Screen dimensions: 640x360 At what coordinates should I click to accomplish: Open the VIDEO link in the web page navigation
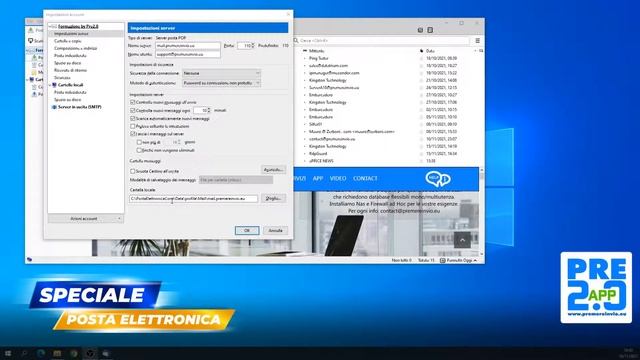pyautogui.click(x=338, y=178)
